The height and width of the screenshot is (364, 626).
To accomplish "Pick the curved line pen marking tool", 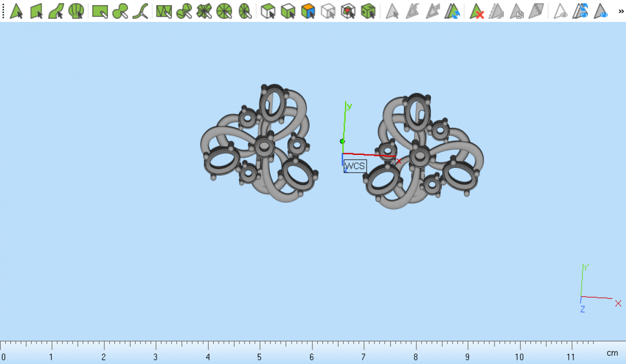I will 140,10.
